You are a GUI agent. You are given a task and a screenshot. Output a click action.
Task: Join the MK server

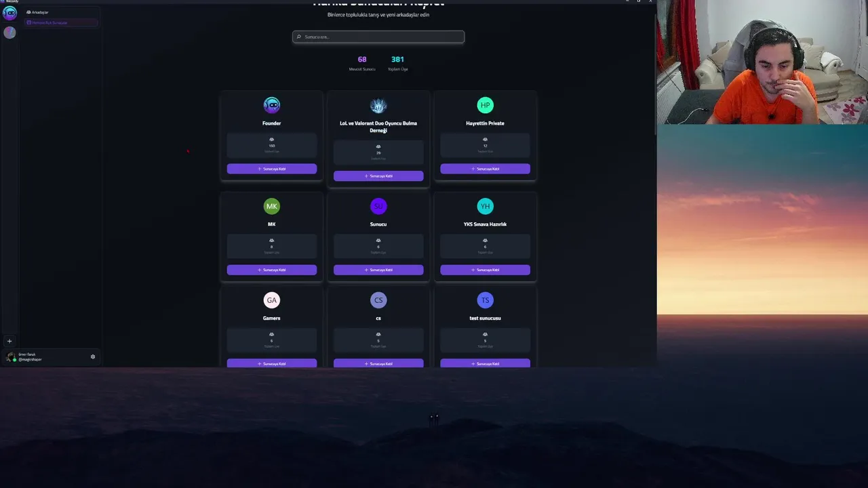coord(272,270)
